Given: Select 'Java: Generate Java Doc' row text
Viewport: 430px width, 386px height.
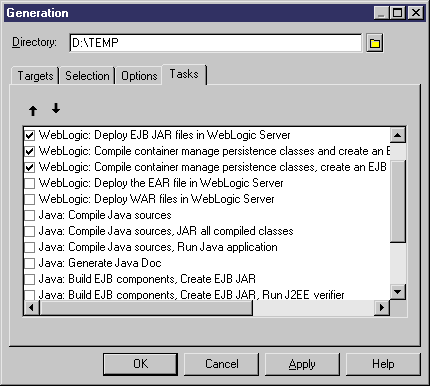Looking at the screenshot, I should 100,263.
